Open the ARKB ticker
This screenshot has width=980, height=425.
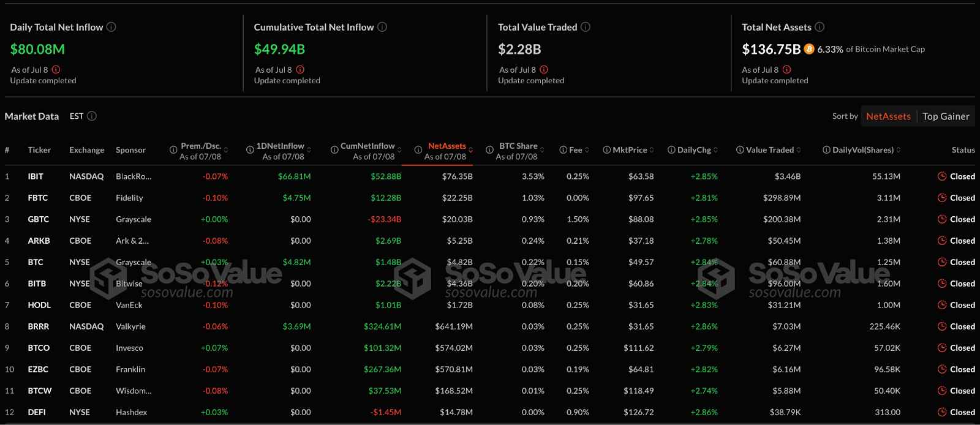pyautogui.click(x=39, y=241)
